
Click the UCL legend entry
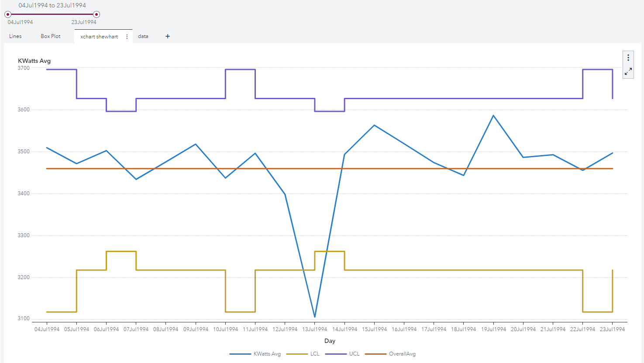click(354, 354)
